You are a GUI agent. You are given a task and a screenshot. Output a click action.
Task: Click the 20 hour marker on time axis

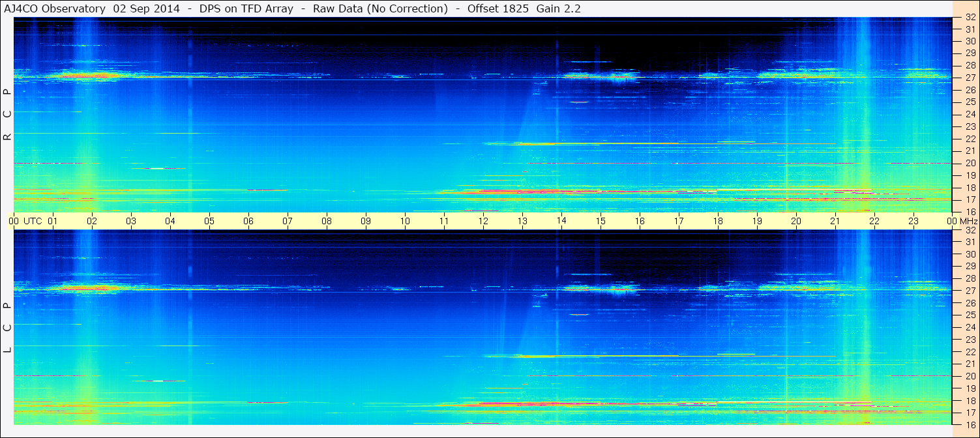[x=796, y=221]
